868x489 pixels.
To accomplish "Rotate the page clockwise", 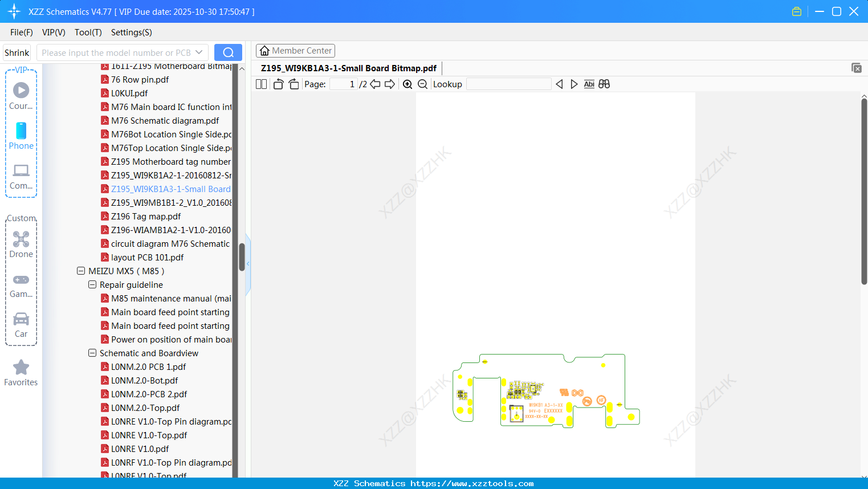I will point(294,84).
